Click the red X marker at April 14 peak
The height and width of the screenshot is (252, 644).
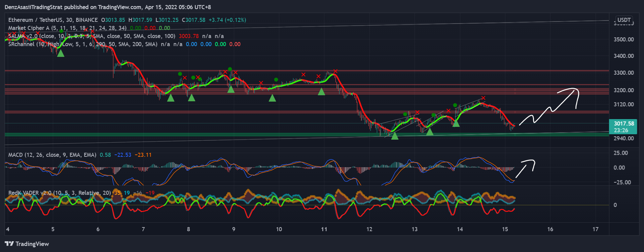click(483, 98)
